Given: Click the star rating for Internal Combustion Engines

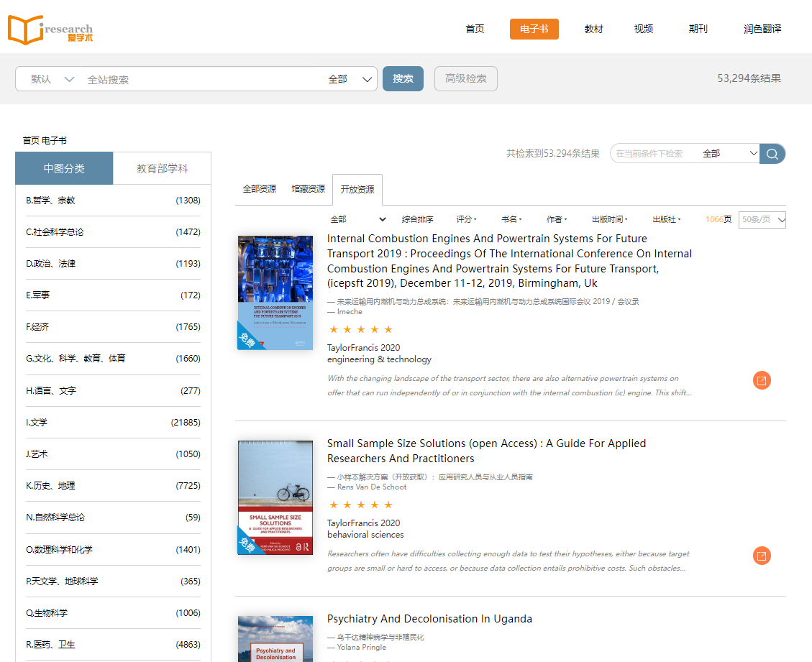Looking at the screenshot, I should [361, 330].
